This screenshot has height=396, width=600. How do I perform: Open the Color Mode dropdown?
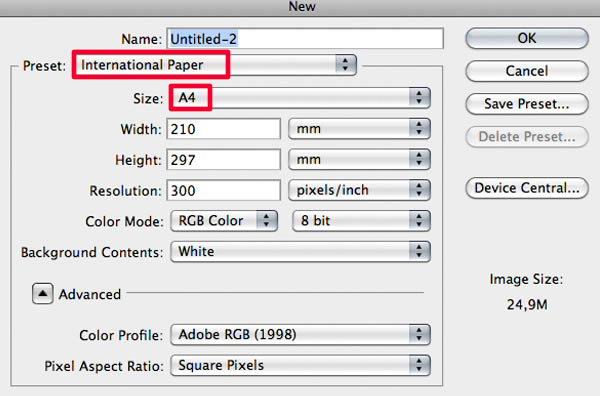coord(224,221)
